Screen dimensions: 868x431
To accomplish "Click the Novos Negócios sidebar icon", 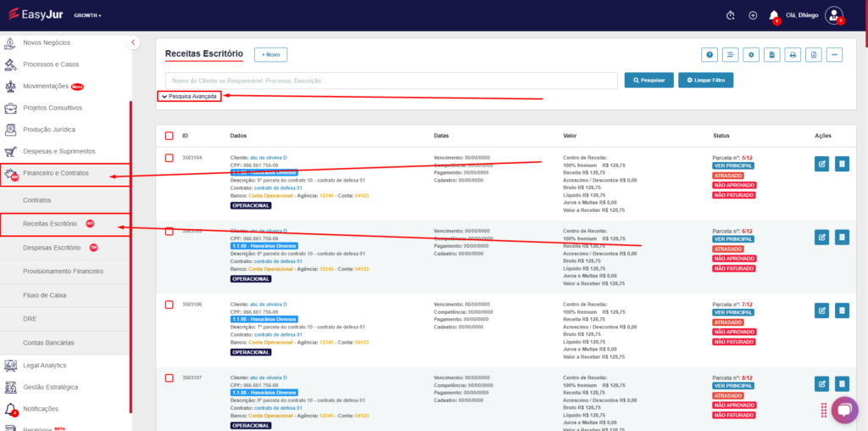I will tap(10, 42).
